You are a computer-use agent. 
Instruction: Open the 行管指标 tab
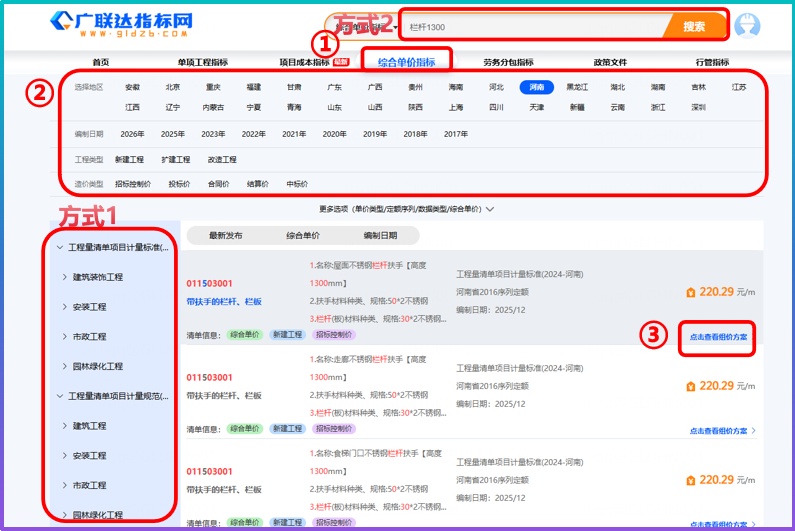point(712,62)
